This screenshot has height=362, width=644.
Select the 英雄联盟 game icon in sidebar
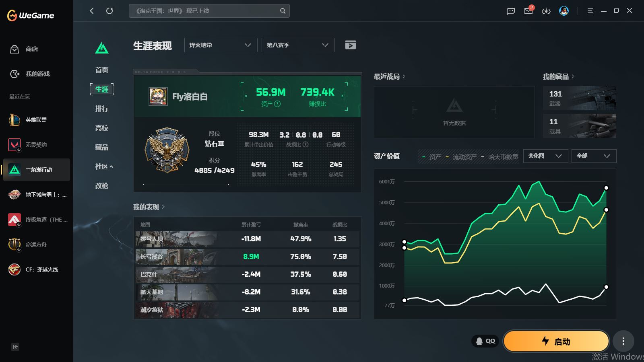pos(14,120)
